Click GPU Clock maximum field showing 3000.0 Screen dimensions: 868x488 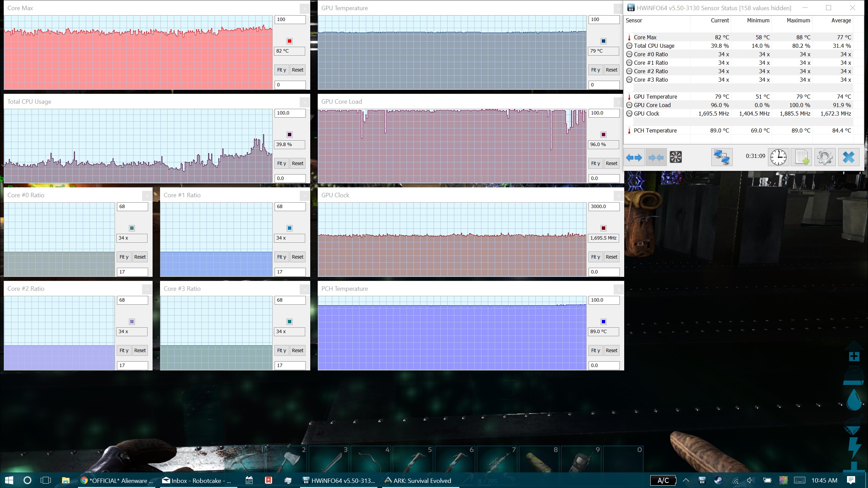click(x=604, y=207)
